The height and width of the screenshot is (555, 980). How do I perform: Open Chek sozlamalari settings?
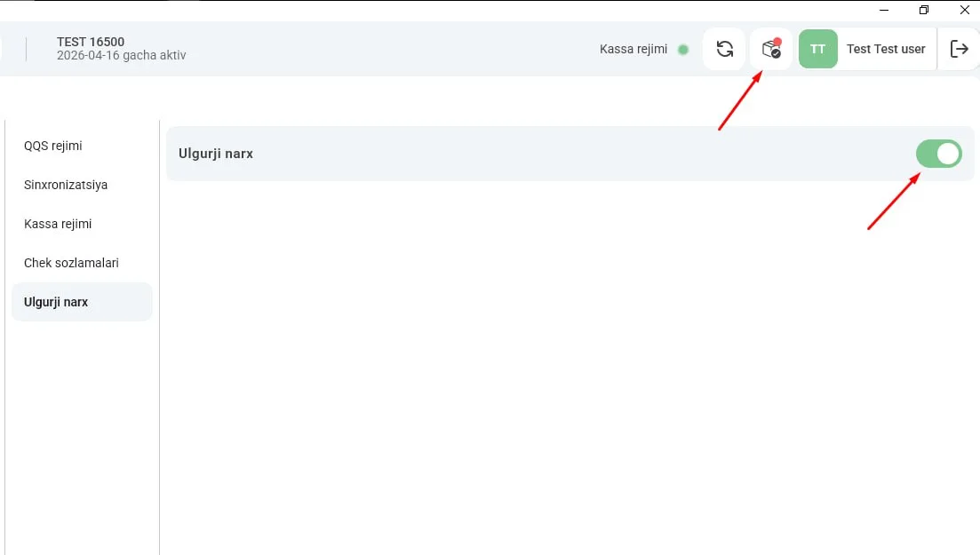pos(71,263)
